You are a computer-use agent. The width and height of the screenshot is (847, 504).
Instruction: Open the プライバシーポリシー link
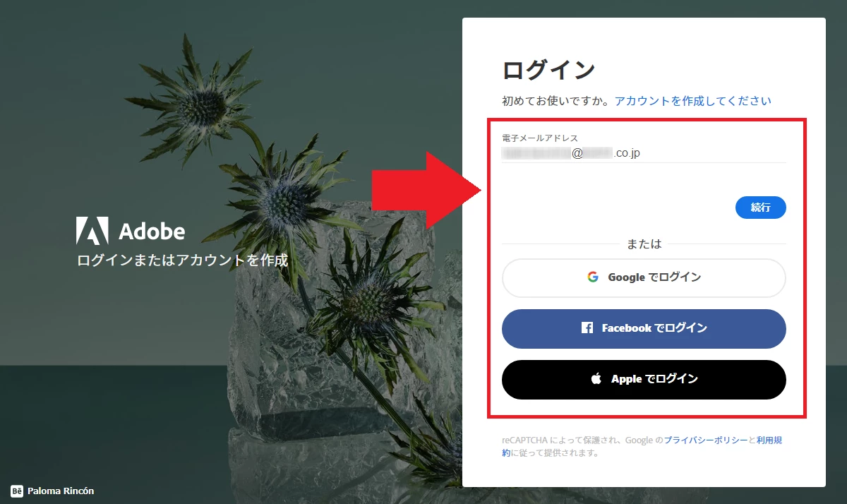click(705, 440)
